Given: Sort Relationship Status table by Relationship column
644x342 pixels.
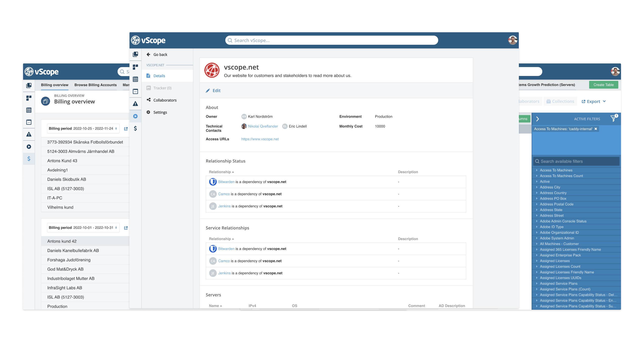Looking at the screenshot, I should 221,172.
